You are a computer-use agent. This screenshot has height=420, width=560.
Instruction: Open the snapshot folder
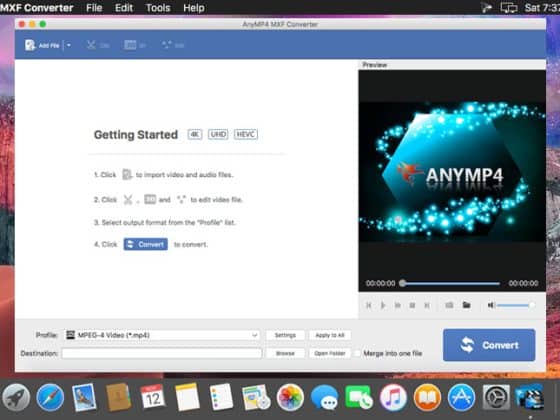(466, 305)
